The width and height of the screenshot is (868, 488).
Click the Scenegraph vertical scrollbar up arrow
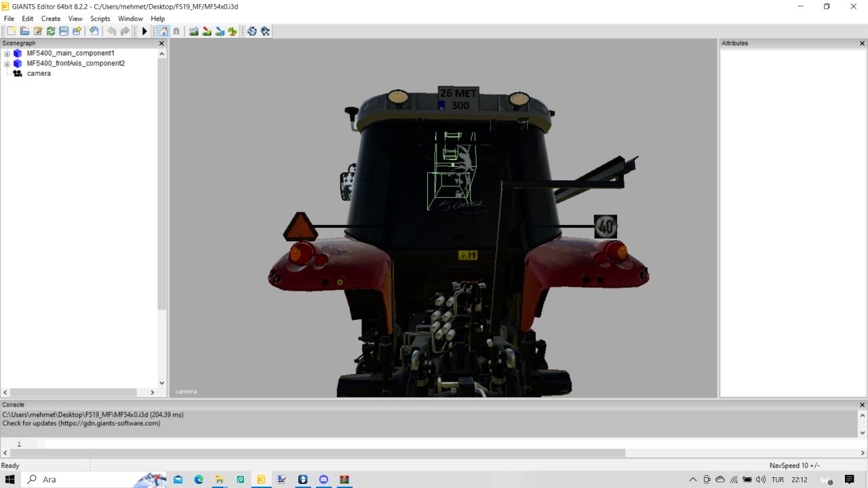(161, 54)
